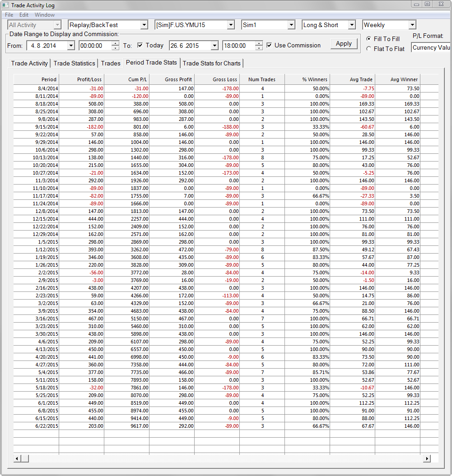
Task: Click the From time field 00:00:00
Action: (95, 46)
